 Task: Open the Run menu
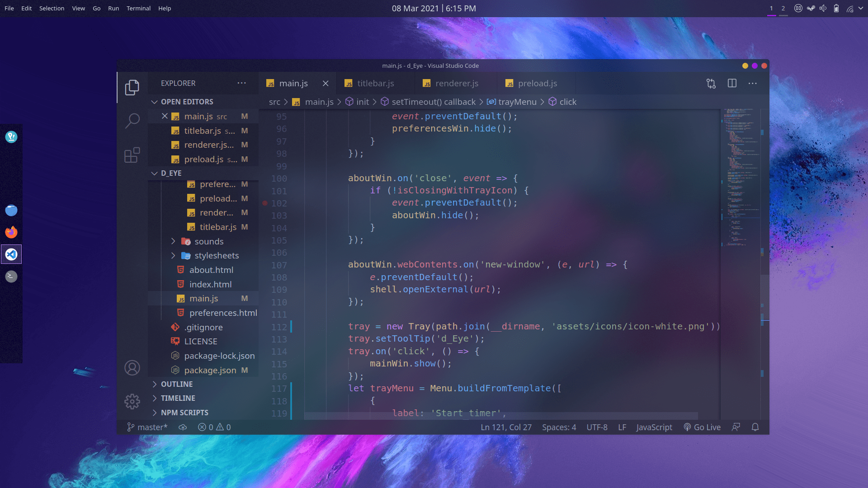(113, 8)
